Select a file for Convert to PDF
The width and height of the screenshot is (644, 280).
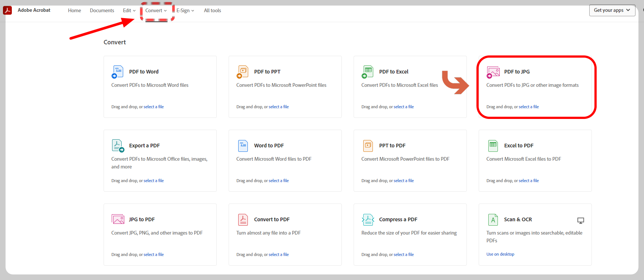pos(279,255)
